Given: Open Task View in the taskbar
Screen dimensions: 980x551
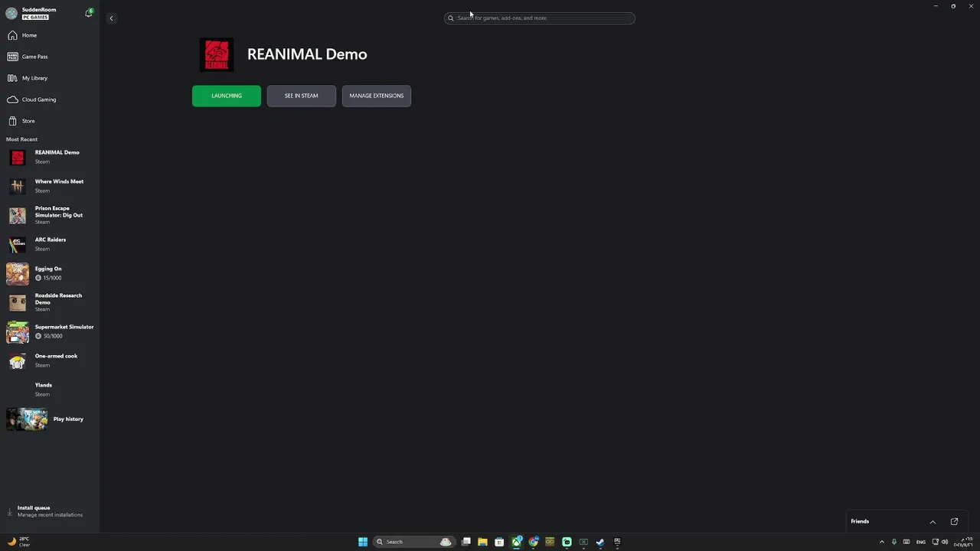Looking at the screenshot, I should tap(465, 542).
